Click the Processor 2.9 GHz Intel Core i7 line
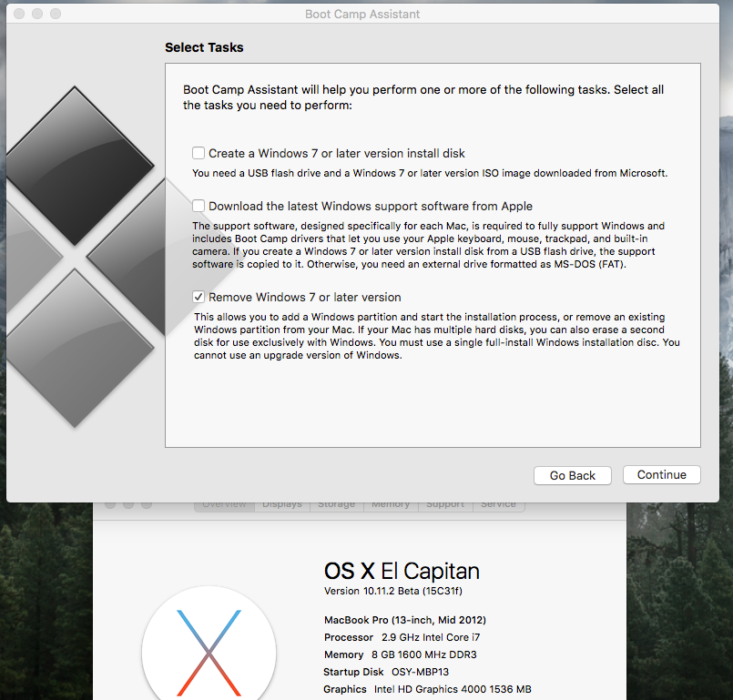733x700 pixels. tap(402, 637)
